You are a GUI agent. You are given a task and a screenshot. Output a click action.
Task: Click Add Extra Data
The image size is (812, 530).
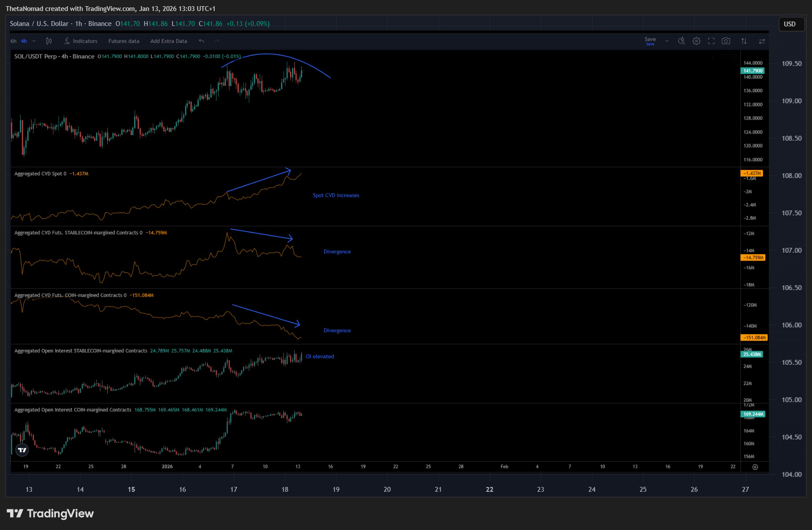click(x=168, y=41)
